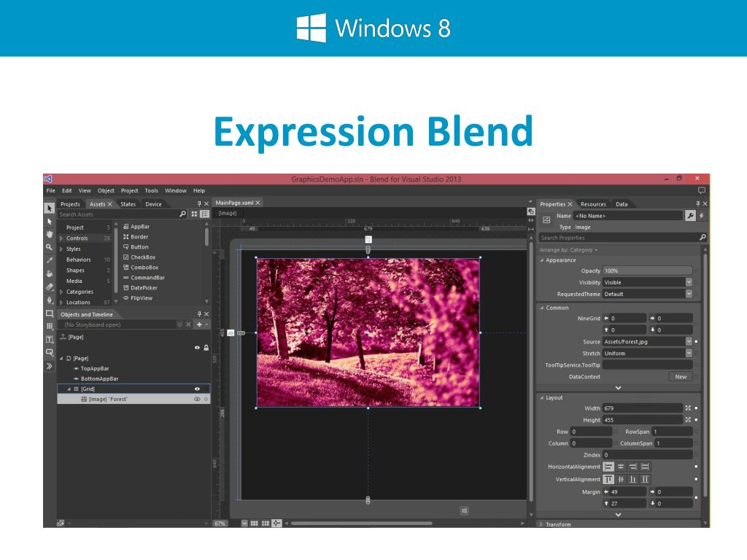The height and width of the screenshot is (560, 747).
Task: Click the New DataContext button
Action: pyautogui.click(x=681, y=377)
